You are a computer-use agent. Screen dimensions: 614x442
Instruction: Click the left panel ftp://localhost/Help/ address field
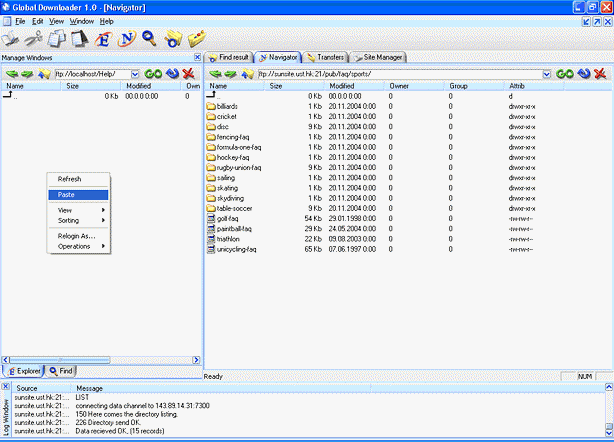(93, 74)
